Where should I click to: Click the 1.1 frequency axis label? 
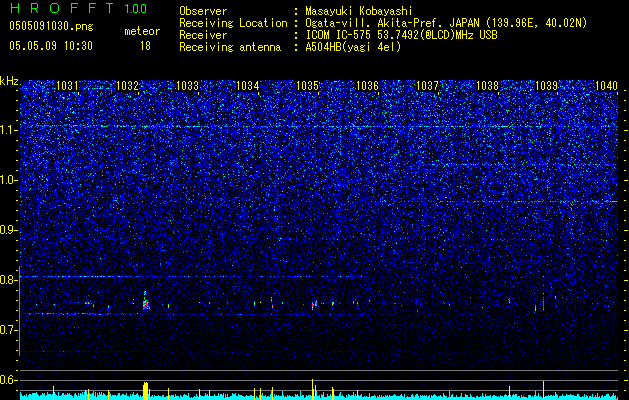[8, 130]
